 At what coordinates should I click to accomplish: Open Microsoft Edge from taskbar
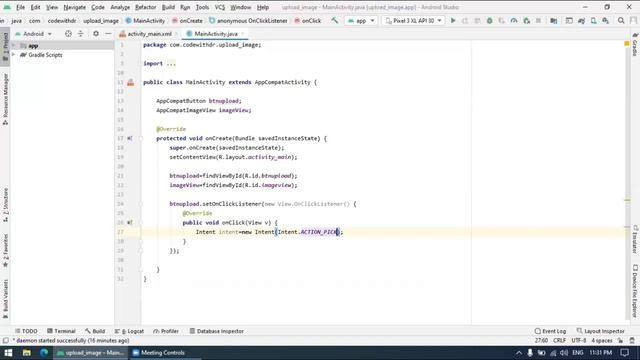[44, 353]
